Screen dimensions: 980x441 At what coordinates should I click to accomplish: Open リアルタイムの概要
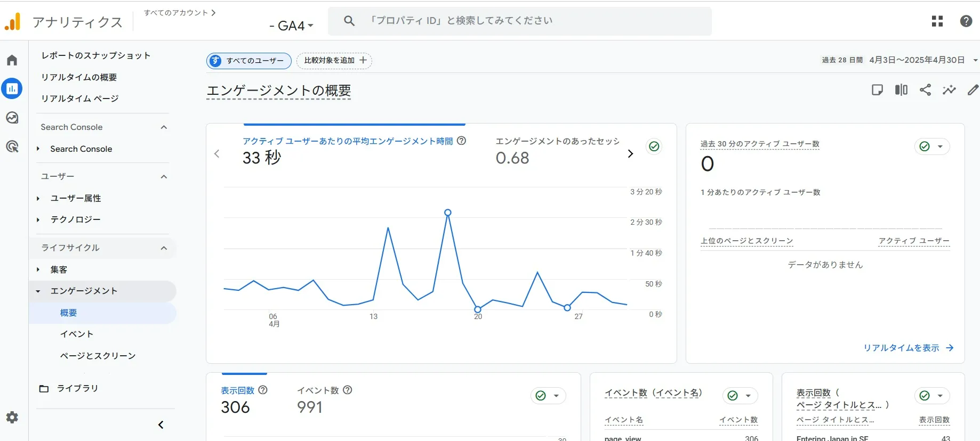point(79,77)
